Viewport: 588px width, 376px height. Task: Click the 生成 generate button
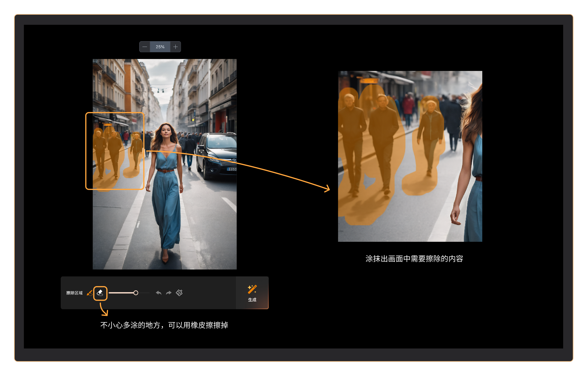(x=252, y=293)
